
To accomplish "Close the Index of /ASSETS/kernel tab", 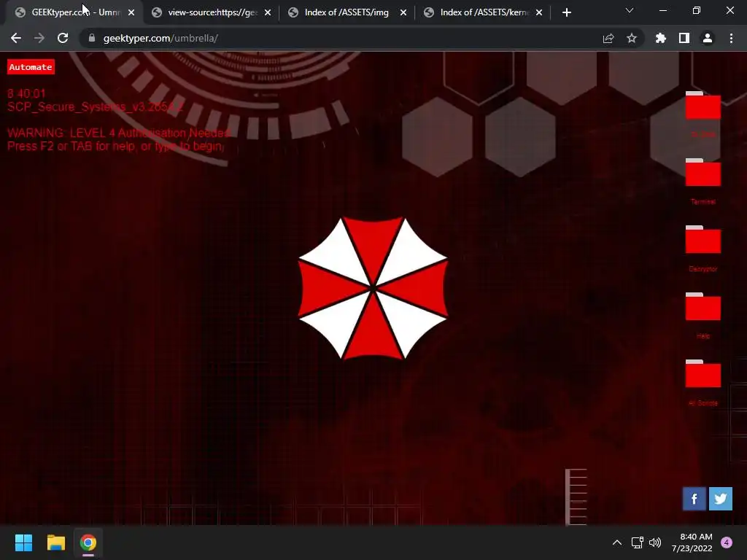I will click(539, 12).
